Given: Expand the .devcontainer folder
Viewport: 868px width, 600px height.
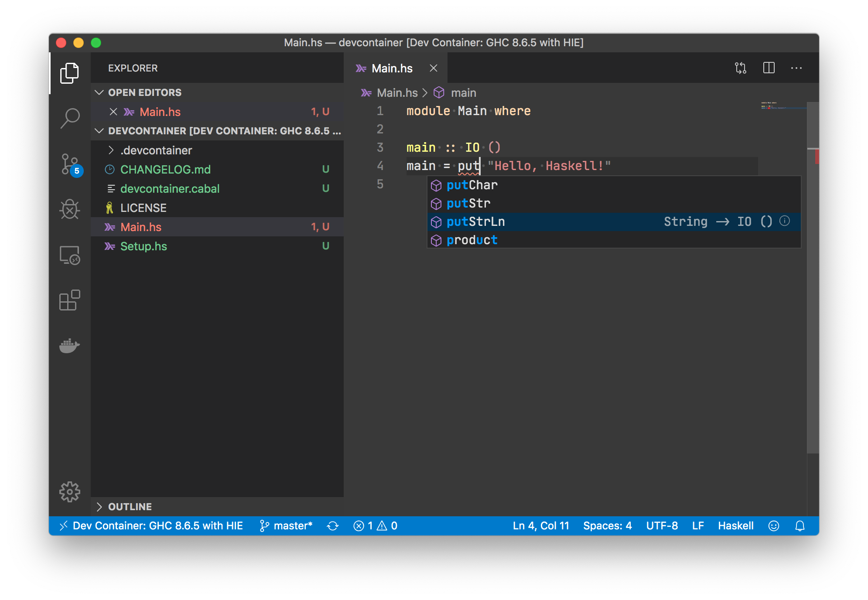Looking at the screenshot, I should pos(156,150).
